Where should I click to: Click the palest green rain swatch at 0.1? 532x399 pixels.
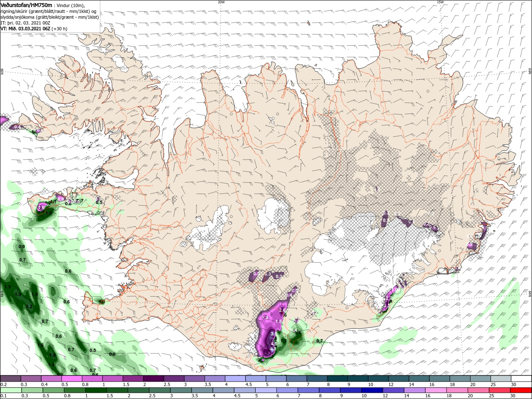(11, 390)
